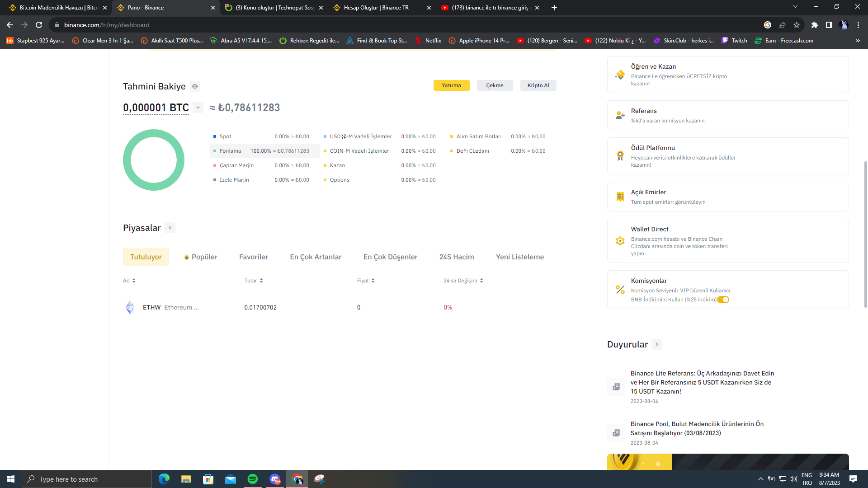Click the Komisyonlar percent icon
Viewport: 868px width, 488px height.
pyautogui.click(x=620, y=290)
